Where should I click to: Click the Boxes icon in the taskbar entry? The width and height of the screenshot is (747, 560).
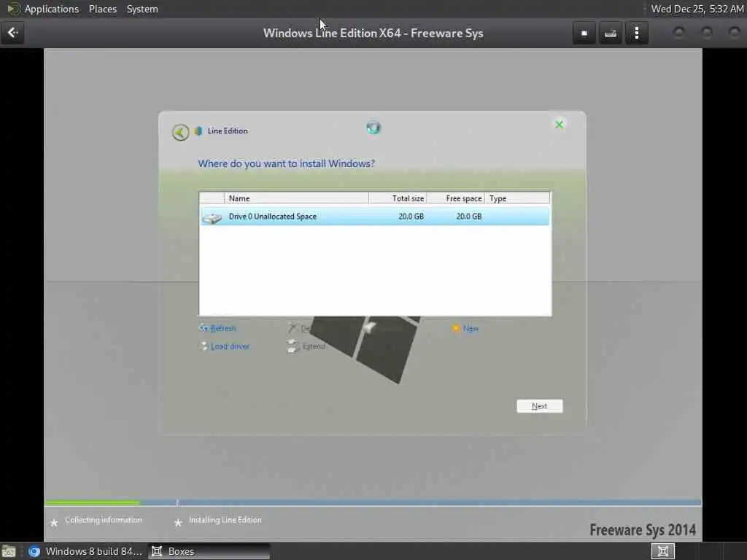click(x=157, y=551)
